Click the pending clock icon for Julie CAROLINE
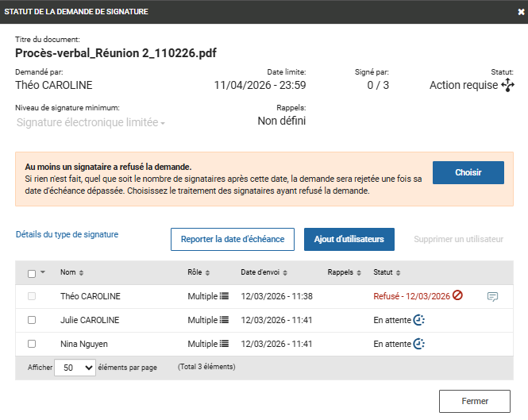528x420 pixels. pos(419,320)
